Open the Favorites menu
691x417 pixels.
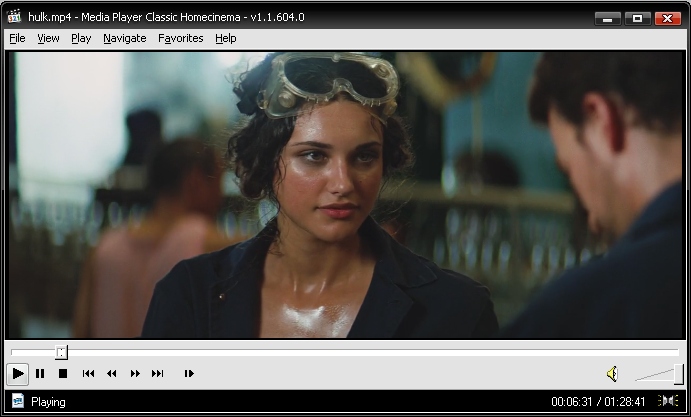click(180, 38)
